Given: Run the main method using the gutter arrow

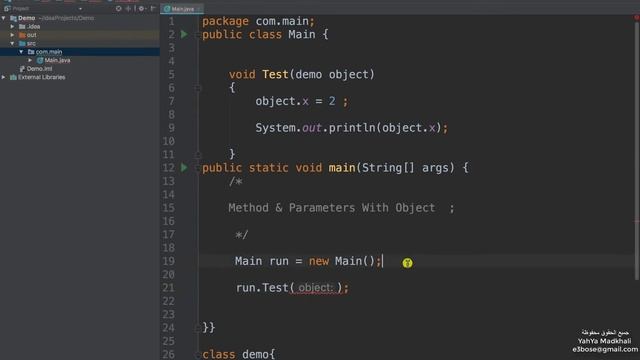Looking at the screenshot, I should click(x=184, y=167).
